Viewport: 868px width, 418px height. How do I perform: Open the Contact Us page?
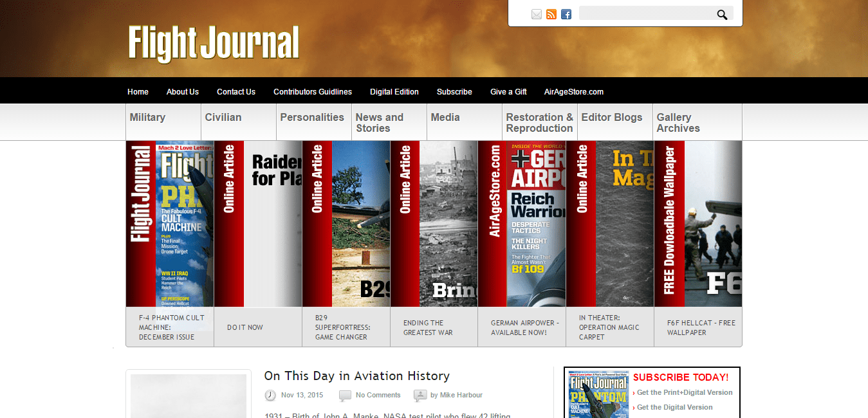pyautogui.click(x=236, y=92)
